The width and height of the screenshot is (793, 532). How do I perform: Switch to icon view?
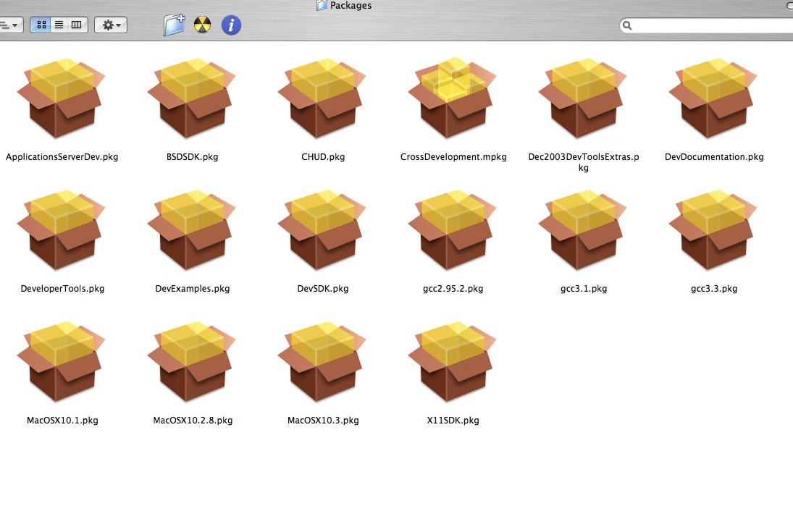(41, 25)
